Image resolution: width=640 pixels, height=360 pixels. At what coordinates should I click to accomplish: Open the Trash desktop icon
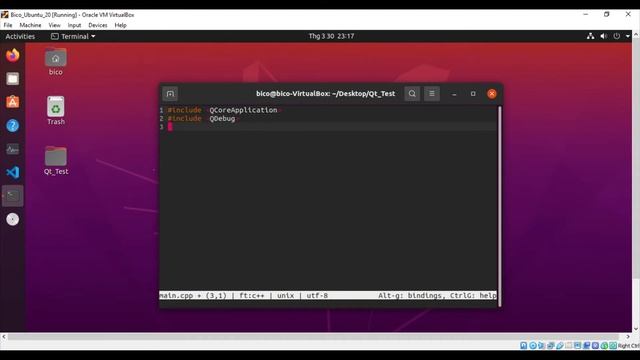point(56,111)
